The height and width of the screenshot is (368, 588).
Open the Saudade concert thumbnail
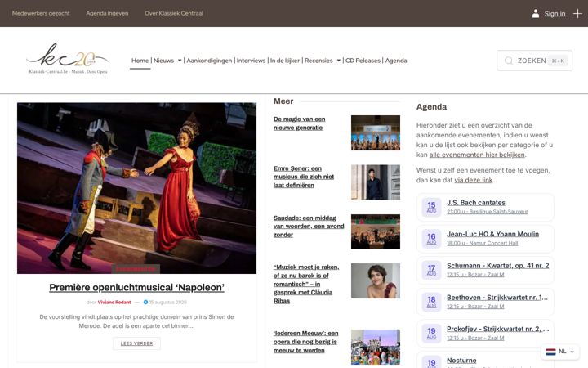pos(376,231)
